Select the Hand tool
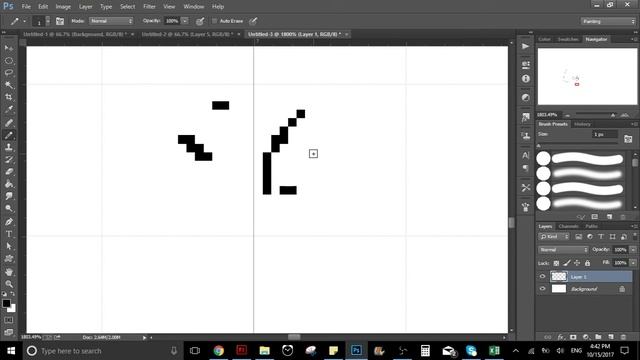The height and width of the screenshot is (360, 640). [9, 272]
